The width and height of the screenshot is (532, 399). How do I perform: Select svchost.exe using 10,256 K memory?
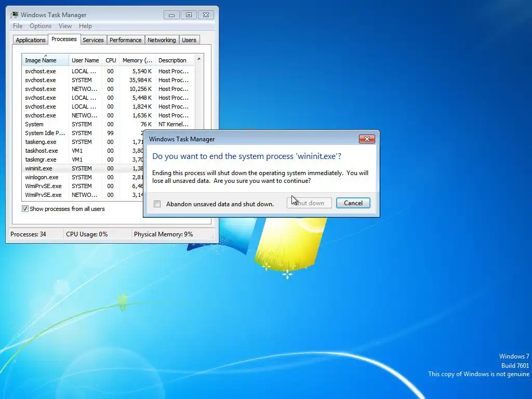click(x=108, y=89)
